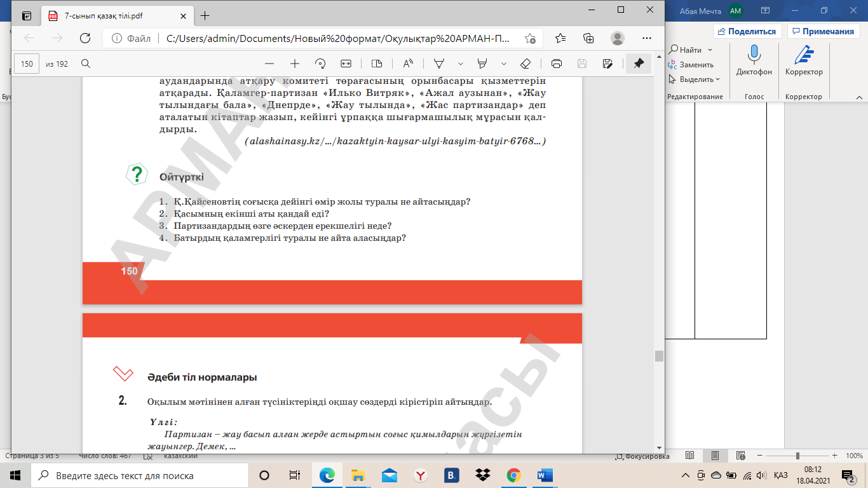Image resolution: width=868 pixels, height=488 pixels.
Task: Click the Edge address bar
Action: [324, 38]
